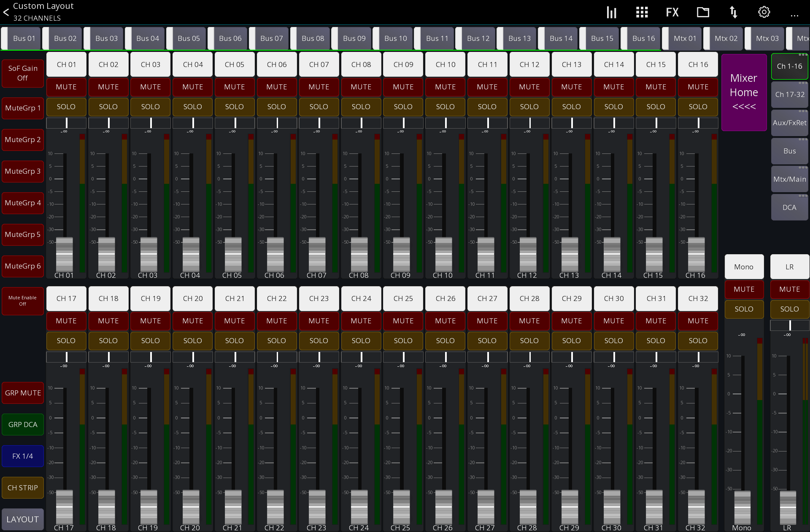810x532 pixels.
Task: Mute channel CH 01
Action: [66, 87]
